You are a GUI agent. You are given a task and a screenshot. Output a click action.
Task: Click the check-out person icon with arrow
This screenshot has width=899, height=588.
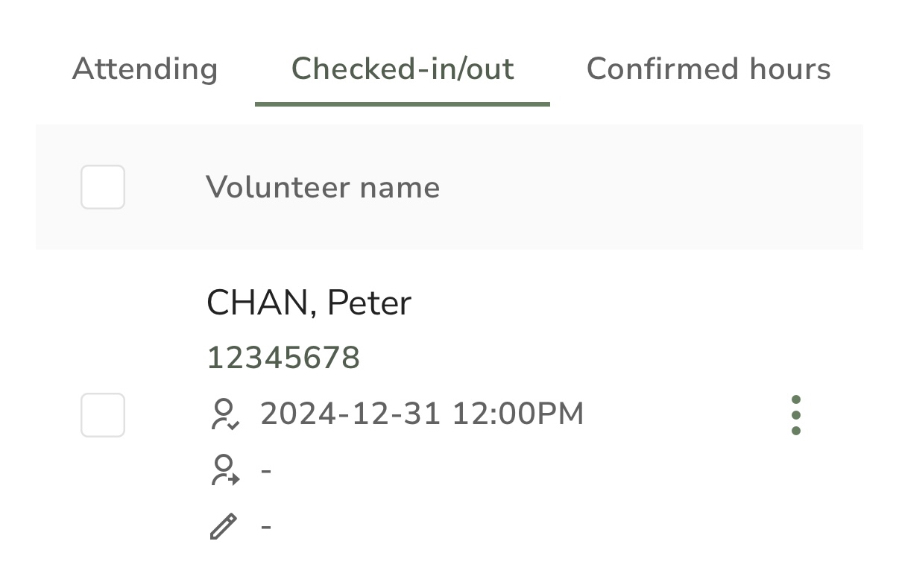tap(224, 470)
